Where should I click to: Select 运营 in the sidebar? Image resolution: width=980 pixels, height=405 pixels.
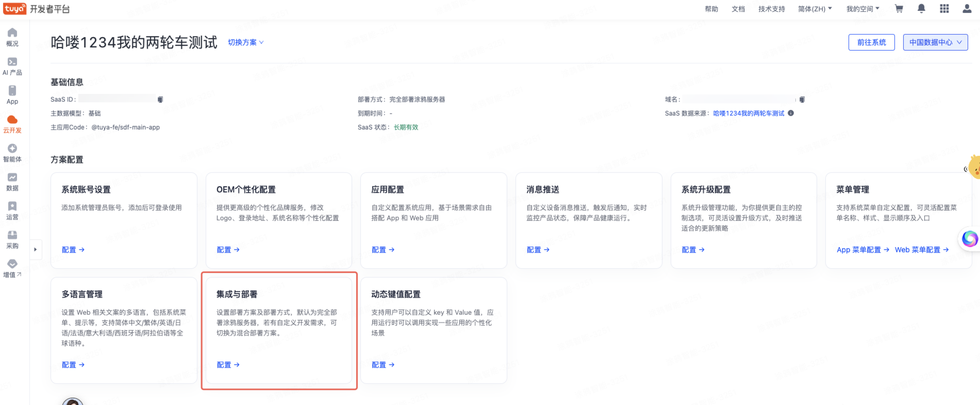[x=12, y=210]
